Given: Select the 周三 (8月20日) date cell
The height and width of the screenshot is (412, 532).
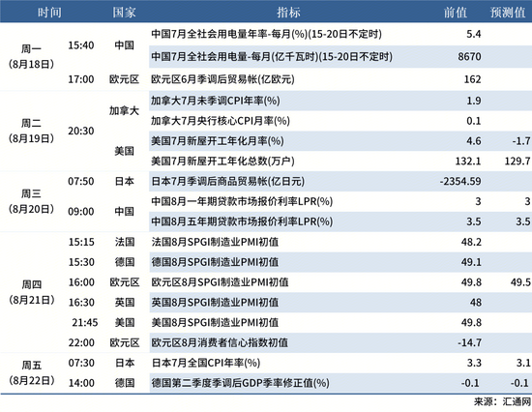Looking at the screenshot, I should (31, 201).
